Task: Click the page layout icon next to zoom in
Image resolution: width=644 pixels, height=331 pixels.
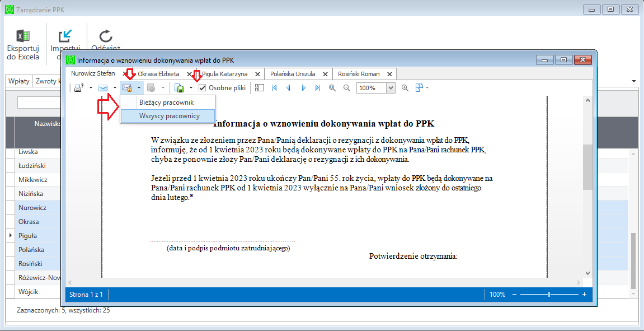Action: click(419, 87)
